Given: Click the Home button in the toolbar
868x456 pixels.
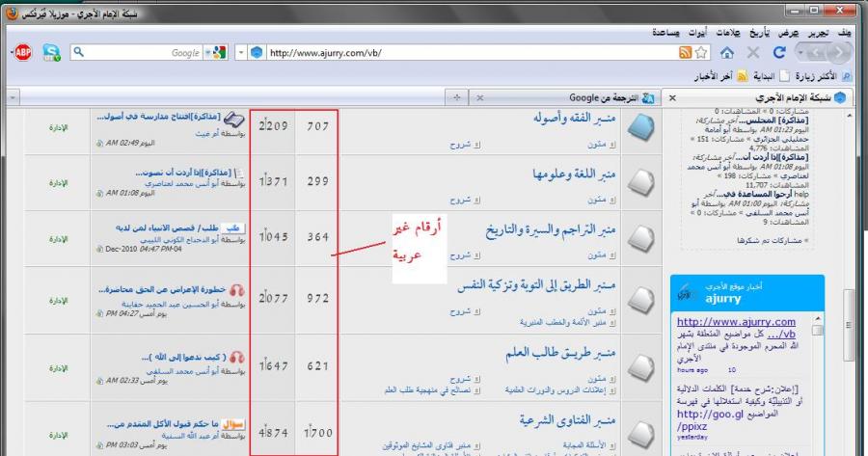Looking at the screenshot, I should 727,53.
